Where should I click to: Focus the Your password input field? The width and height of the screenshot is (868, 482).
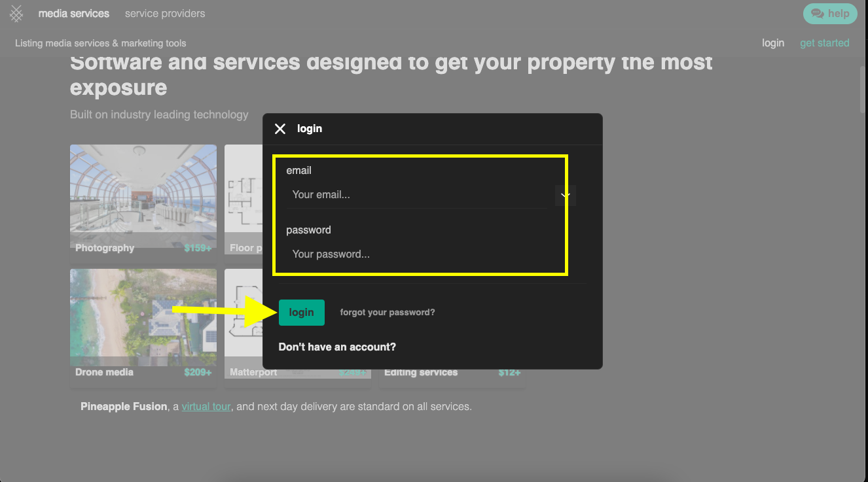point(416,254)
